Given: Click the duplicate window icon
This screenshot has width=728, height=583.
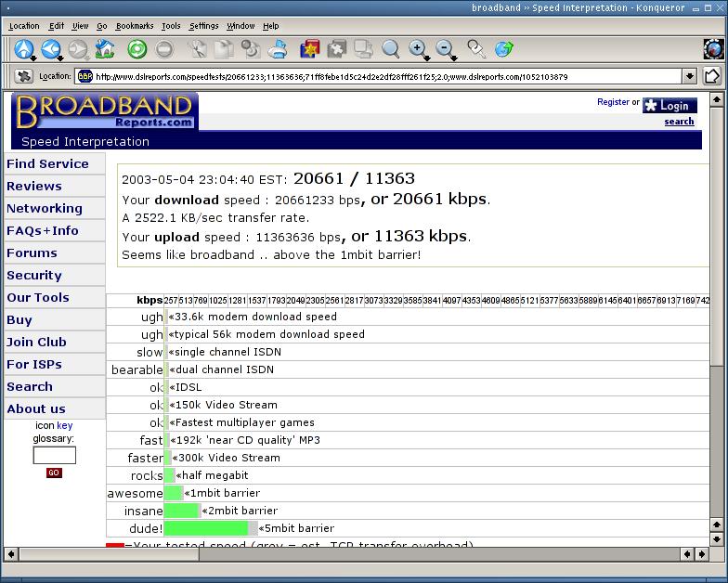Looking at the screenshot, I should pos(364,48).
